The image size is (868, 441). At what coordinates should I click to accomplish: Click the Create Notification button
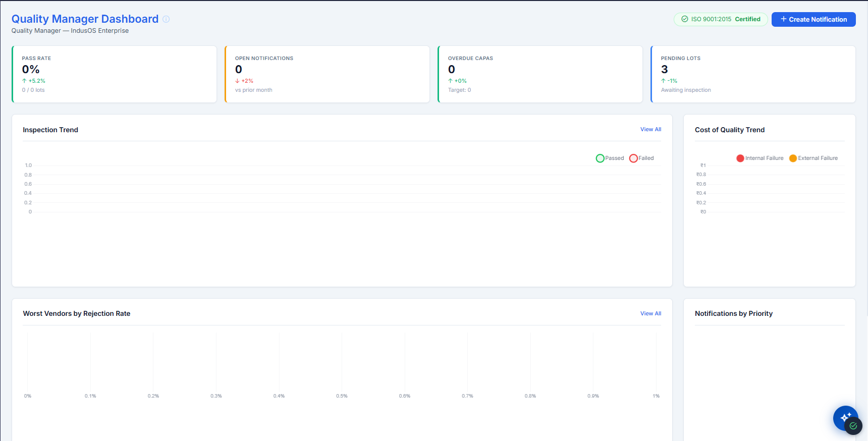tap(813, 19)
